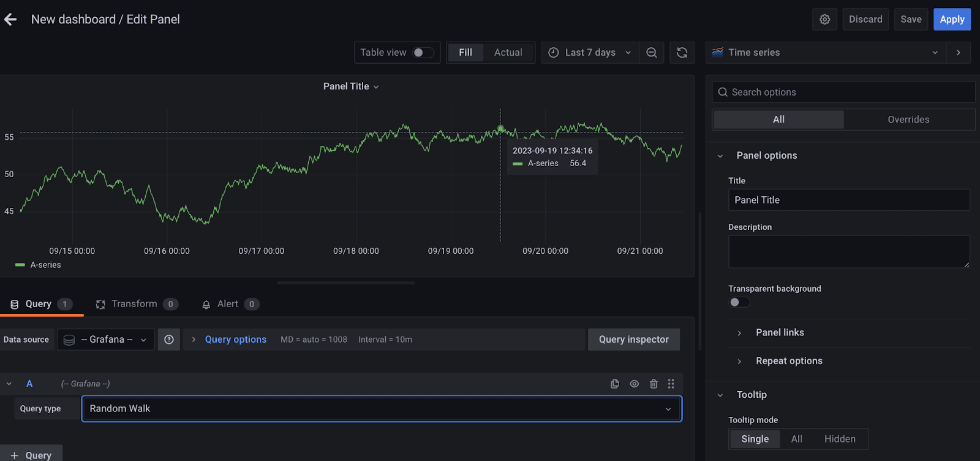Open Panel Title dropdown menu
980x461 pixels.
[351, 86]
